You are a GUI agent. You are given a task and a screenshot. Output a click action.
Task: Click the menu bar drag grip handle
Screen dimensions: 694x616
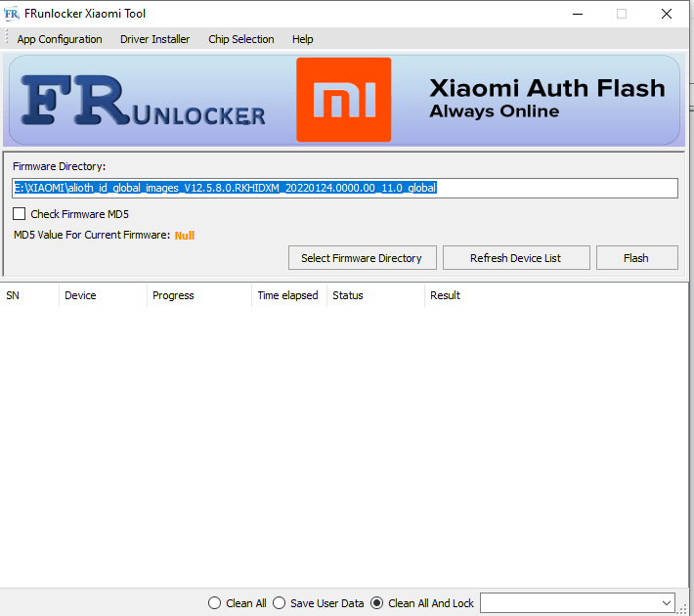click(x=7, y=37)
